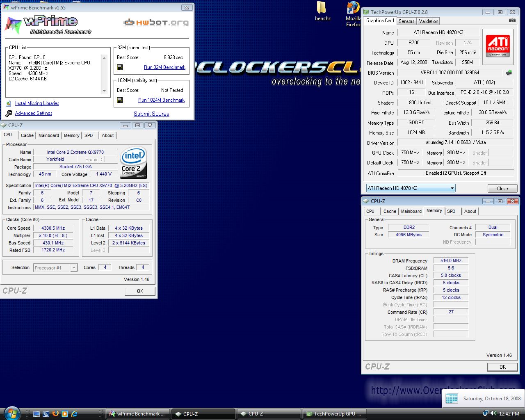Click the GPU-Z title bar icon
Viewport: 525px width, 420px height.
click(366, 12)
